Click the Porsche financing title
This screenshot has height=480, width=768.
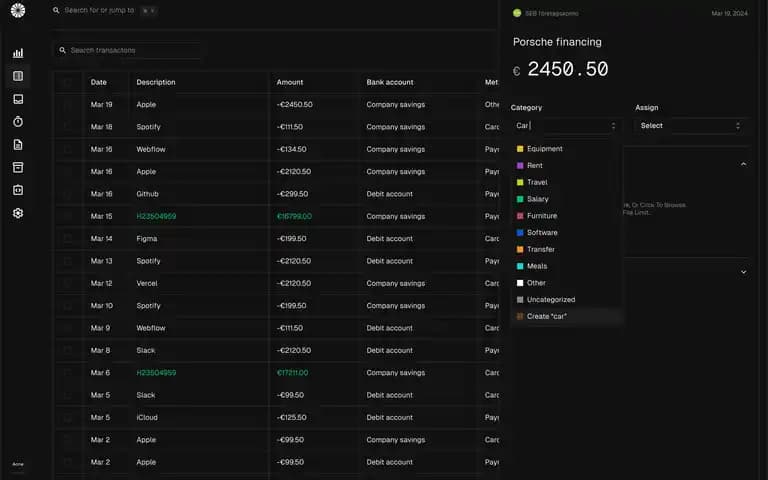tap(557, 42)
